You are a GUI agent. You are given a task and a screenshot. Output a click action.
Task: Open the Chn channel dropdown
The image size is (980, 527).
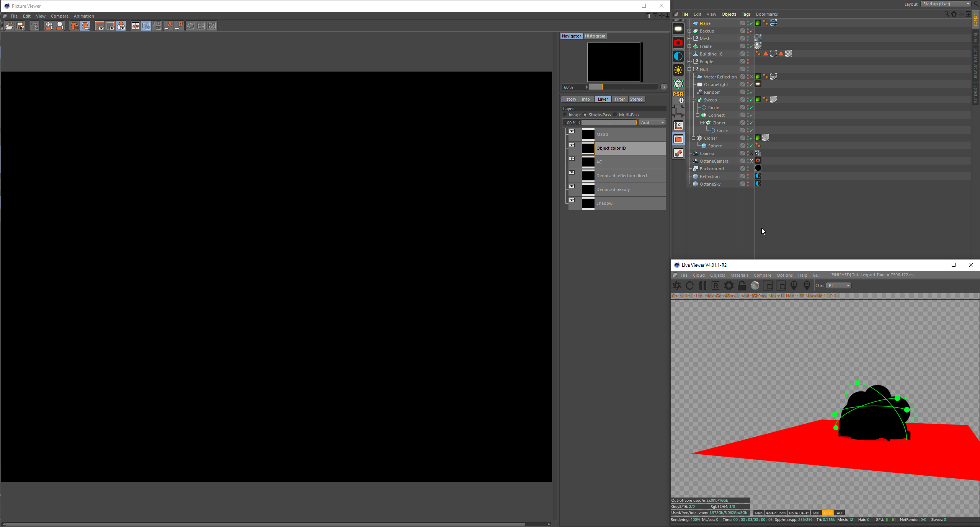(x=839, y=286)
